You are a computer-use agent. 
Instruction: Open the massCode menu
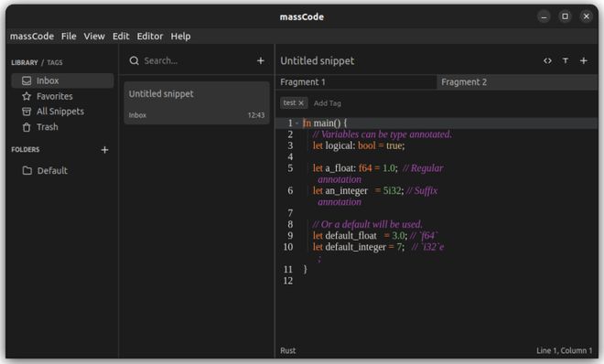click(32, 37)
